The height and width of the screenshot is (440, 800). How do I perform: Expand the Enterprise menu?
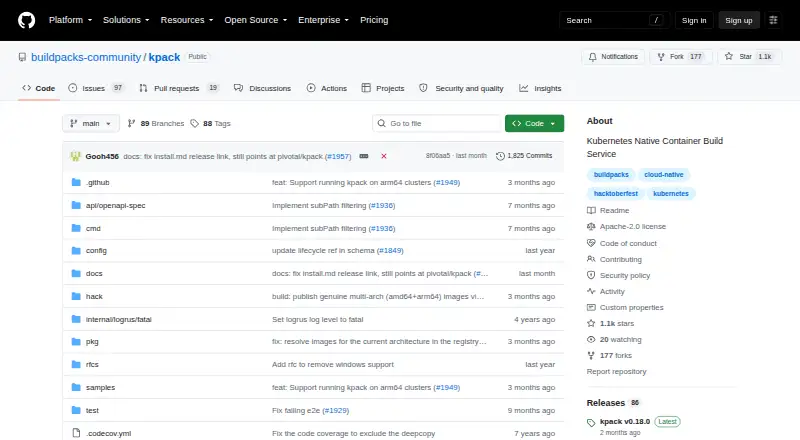(x=323, y=20)
